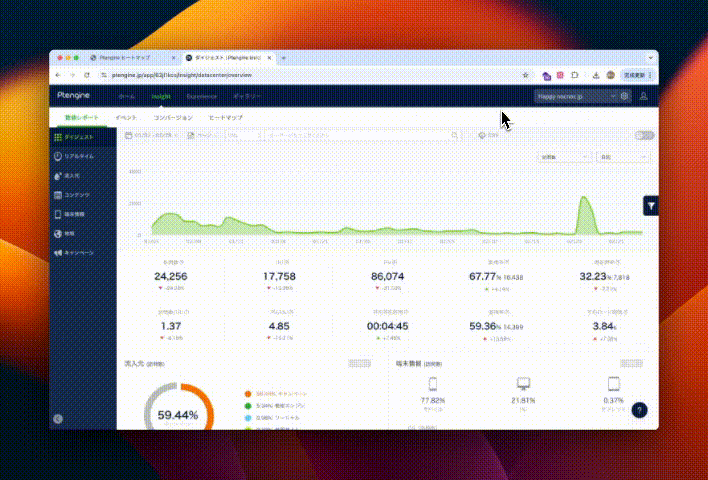Open the date range picker in filter bar
This screenshot has width=708, height=480.
(x=150, y=135)
